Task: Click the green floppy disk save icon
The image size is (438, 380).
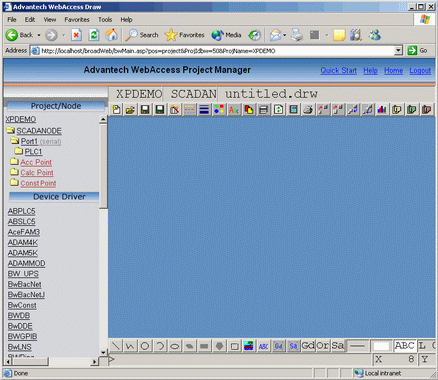Action: click(160, 110)
